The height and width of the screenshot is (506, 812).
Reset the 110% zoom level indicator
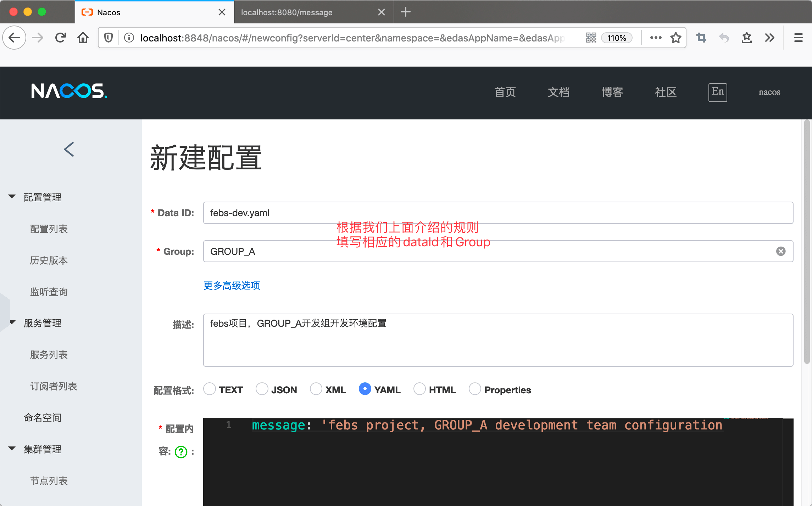(x=617, y=38)
